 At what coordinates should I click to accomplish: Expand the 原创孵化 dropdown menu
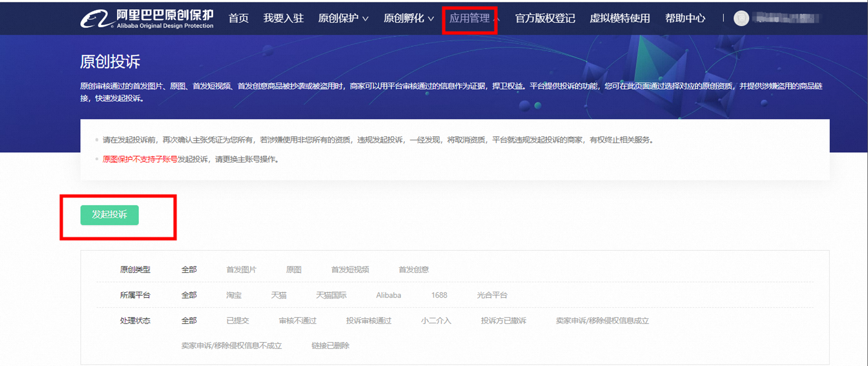(408, 18)
